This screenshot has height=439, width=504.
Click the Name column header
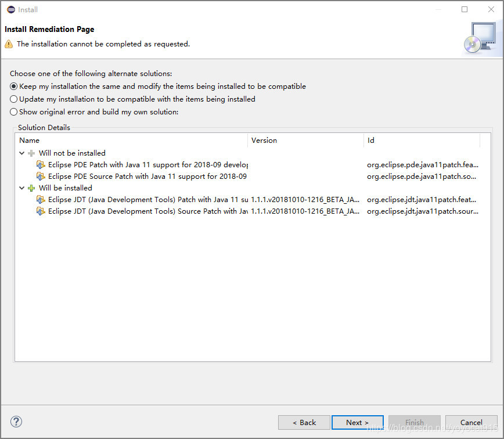click(x=131, y=141)
